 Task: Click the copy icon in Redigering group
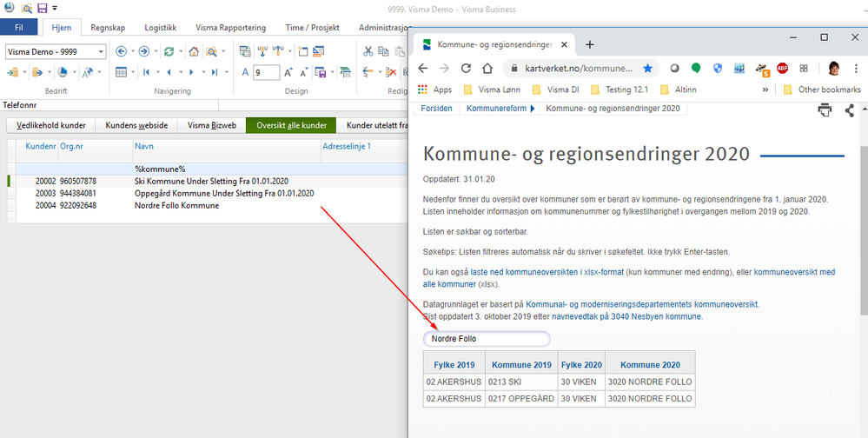[x=383, y=51]
